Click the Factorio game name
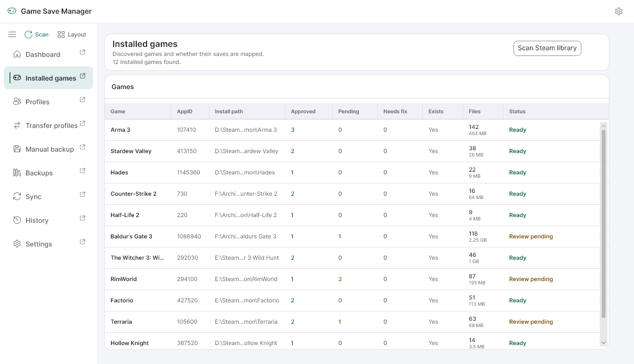This screenshot has height=364, width=634. click(x=122, y=300)
